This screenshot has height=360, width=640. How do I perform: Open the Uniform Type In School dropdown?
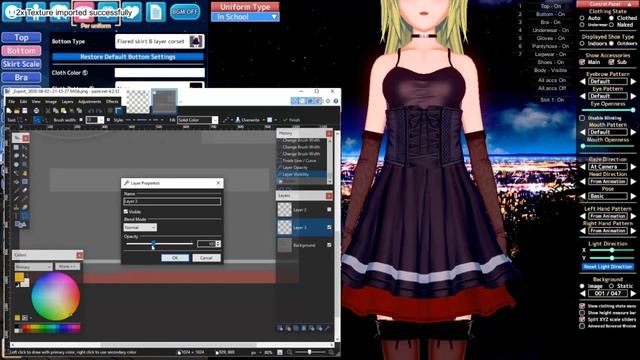tap(245, 17)
